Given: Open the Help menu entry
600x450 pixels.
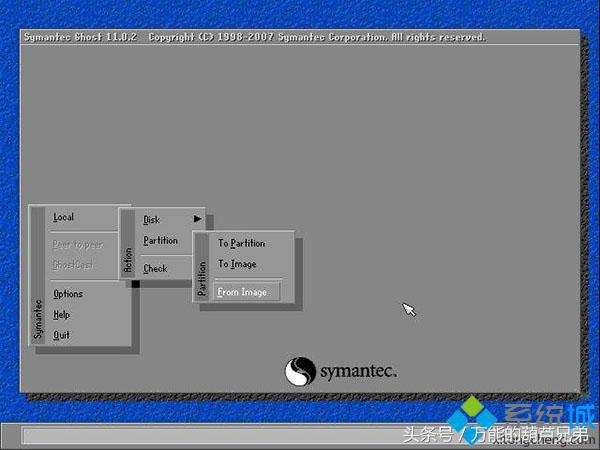Looking at the screenshot, I should click(62, 315).
